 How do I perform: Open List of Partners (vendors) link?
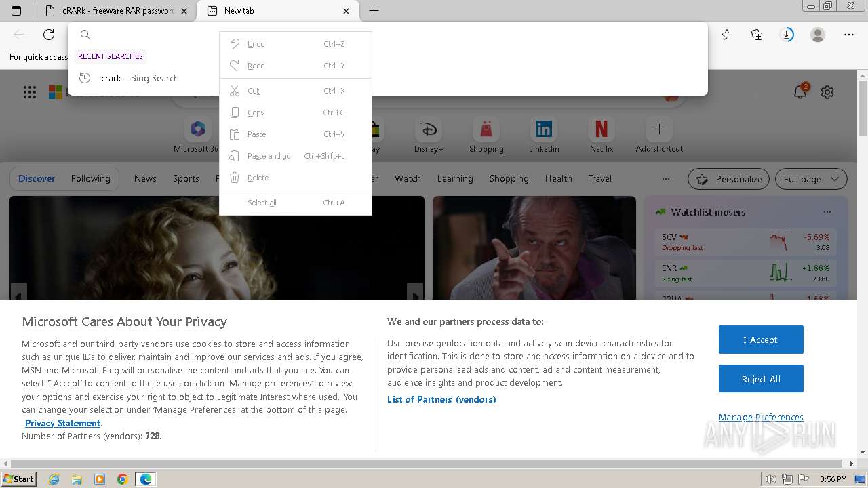point(441,399)
